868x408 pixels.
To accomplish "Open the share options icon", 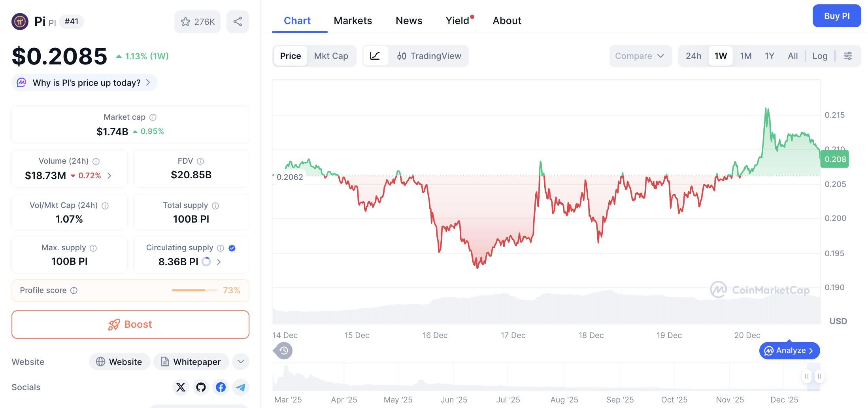I will 238,22.
